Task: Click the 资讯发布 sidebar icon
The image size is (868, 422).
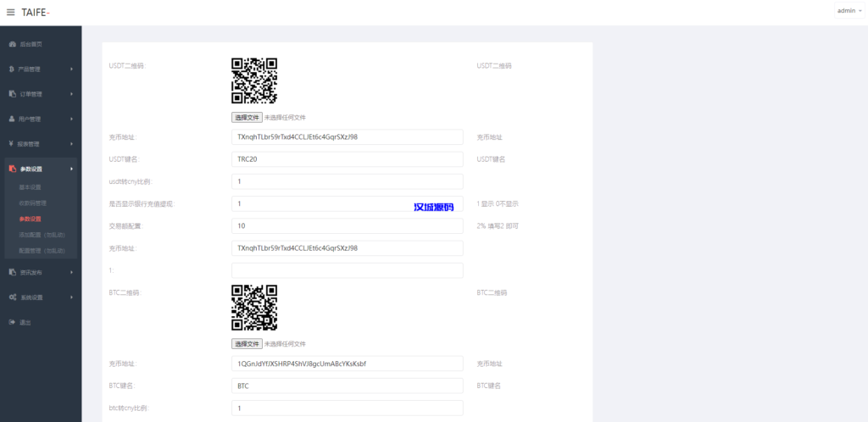Action: (x=12, y=272)
